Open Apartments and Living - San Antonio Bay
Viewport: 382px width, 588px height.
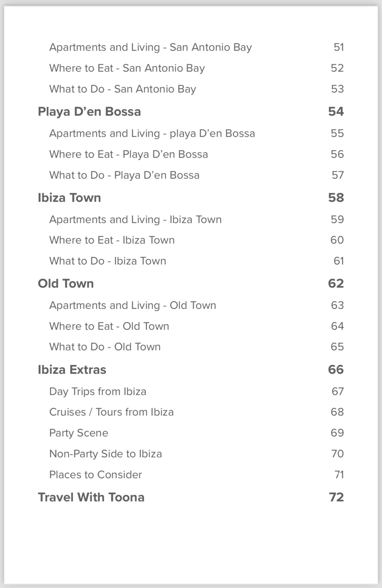tap(151, 47)
